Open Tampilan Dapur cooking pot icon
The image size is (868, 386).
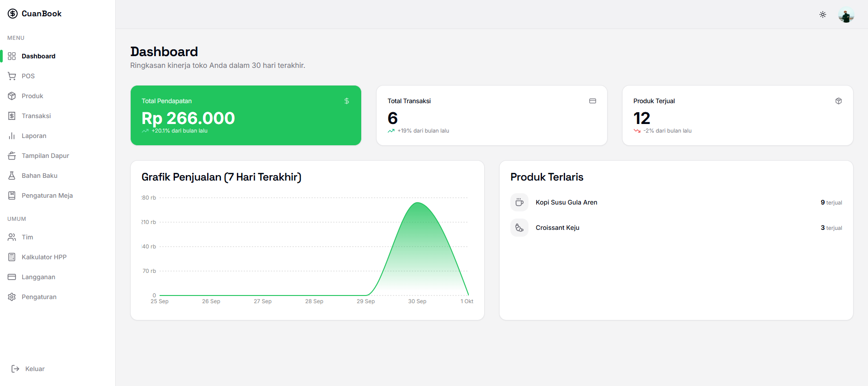(x=12, y=156)
